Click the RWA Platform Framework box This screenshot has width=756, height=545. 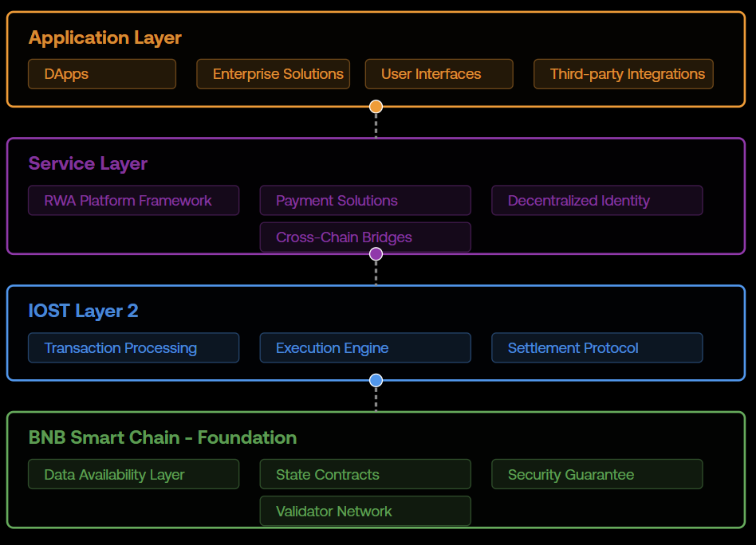133,200
